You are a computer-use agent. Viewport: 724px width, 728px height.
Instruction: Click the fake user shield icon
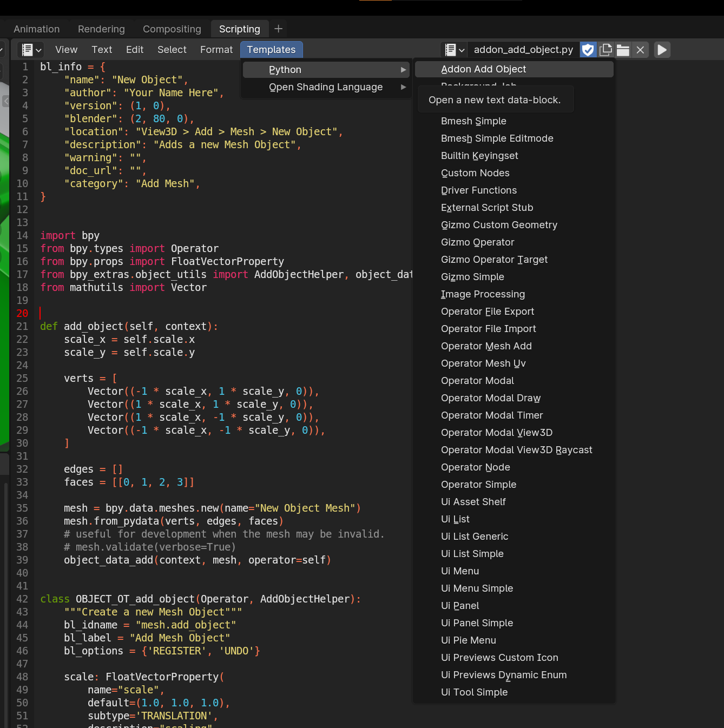tap(588, 50)
